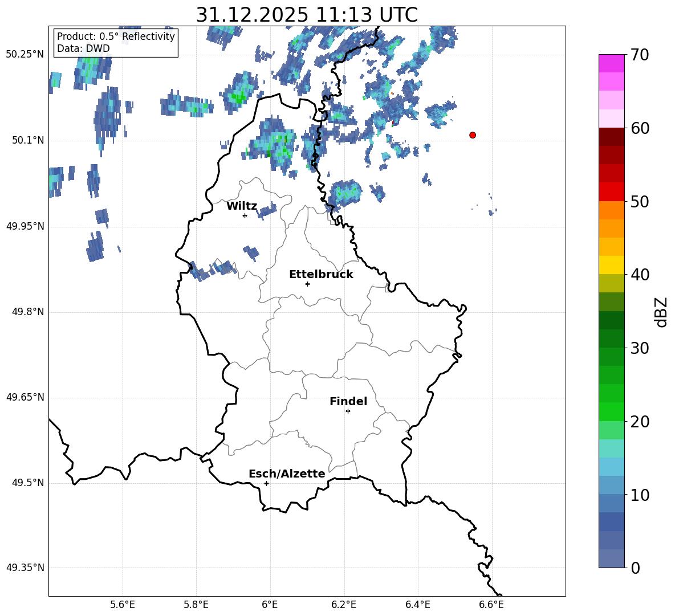This screenshot has width=675, height=616.
Task: Click the Wiltz city label
Action: pos(242,206)
